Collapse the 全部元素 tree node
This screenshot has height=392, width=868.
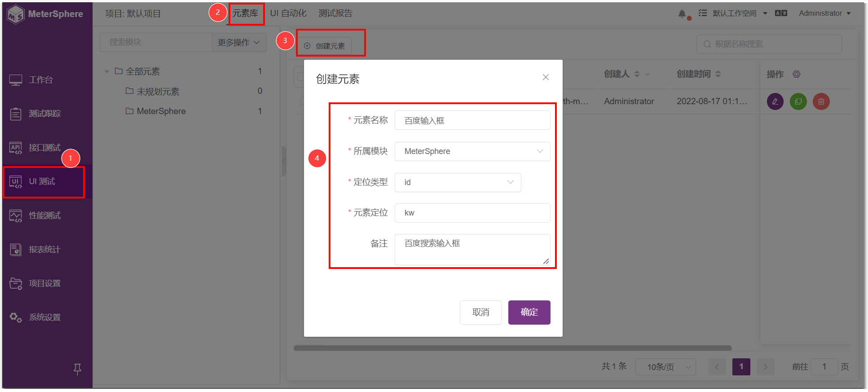tap(107, 71)
